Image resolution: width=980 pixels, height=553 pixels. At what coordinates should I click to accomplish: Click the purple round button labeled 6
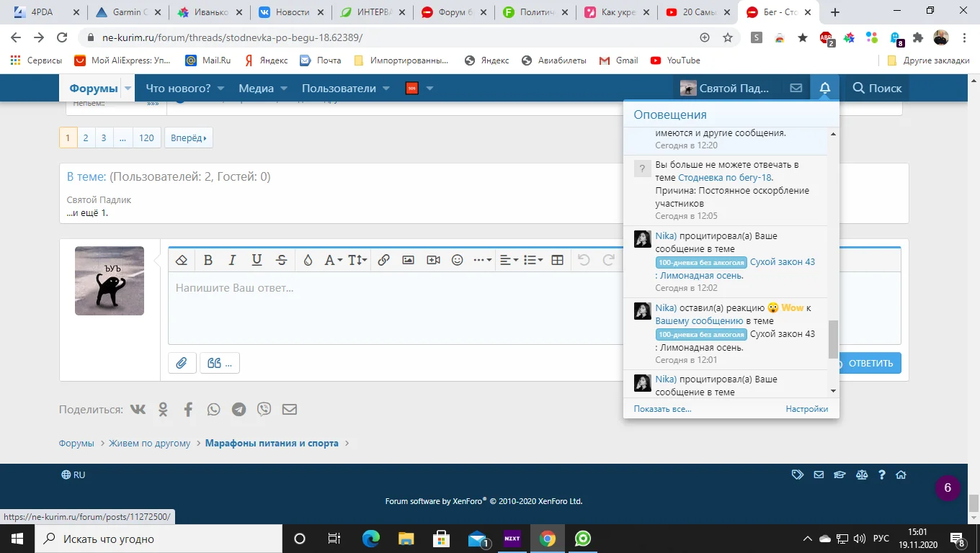click(948, 487)
